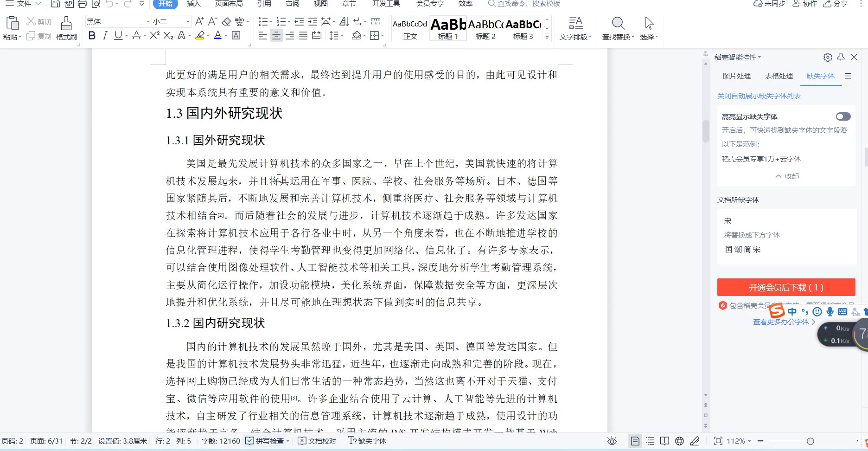The height and width of the screenshot is (451, 868).
Task: Expand styles gallery more arrow
Action: [x=547, y=37]
